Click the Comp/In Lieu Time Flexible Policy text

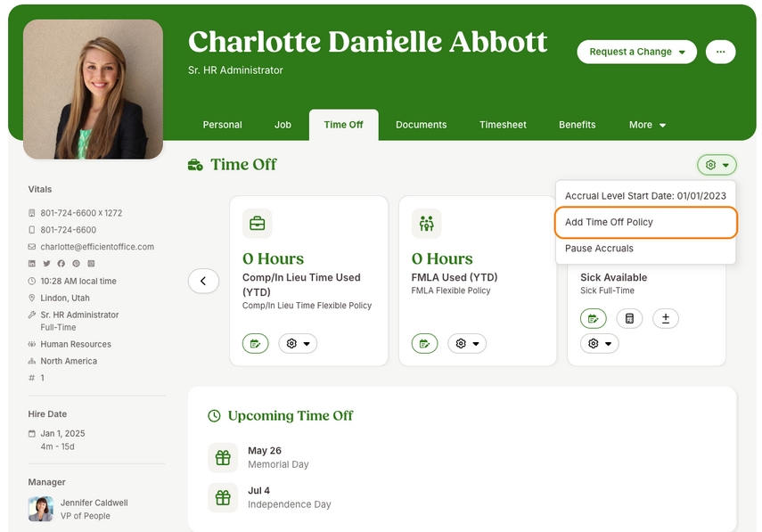click(x=307, y=306)
